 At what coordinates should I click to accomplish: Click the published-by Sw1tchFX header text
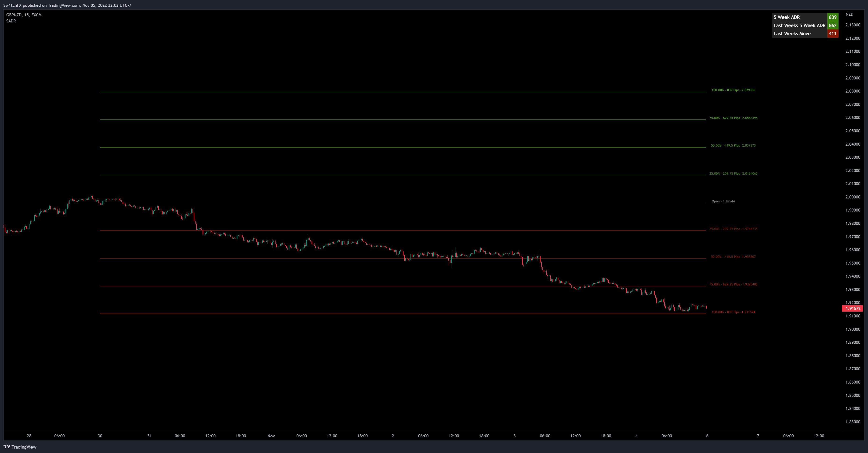pos(67,5)
